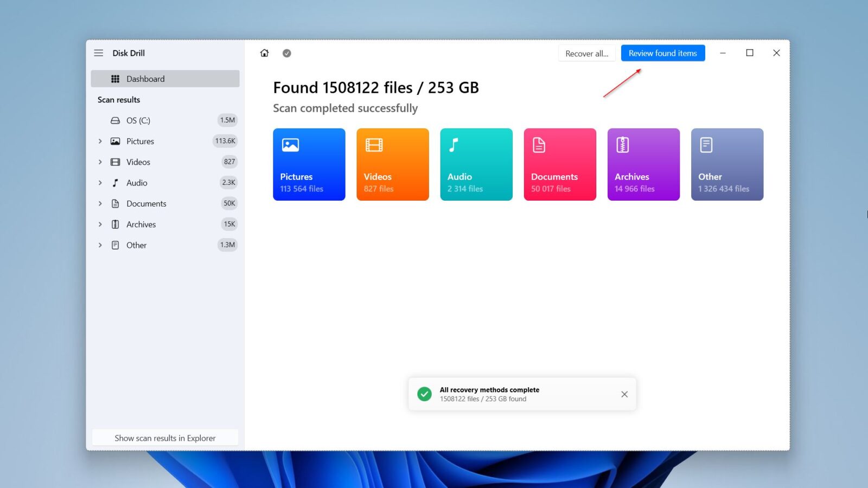Click the Pictures icon in the sidebar

(115, 141)
